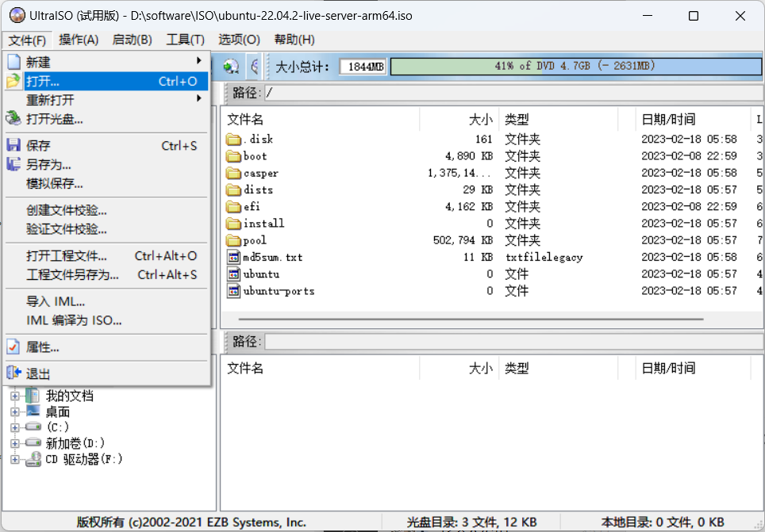Open the 操作(A) menu
The height and width of the screenshot is (532, 765).
coord(79,40)
